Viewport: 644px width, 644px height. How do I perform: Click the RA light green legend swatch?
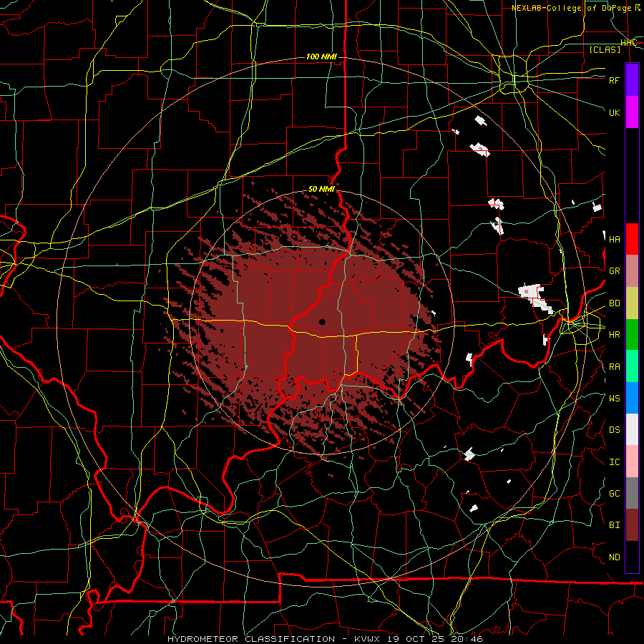tap(632, 366)
